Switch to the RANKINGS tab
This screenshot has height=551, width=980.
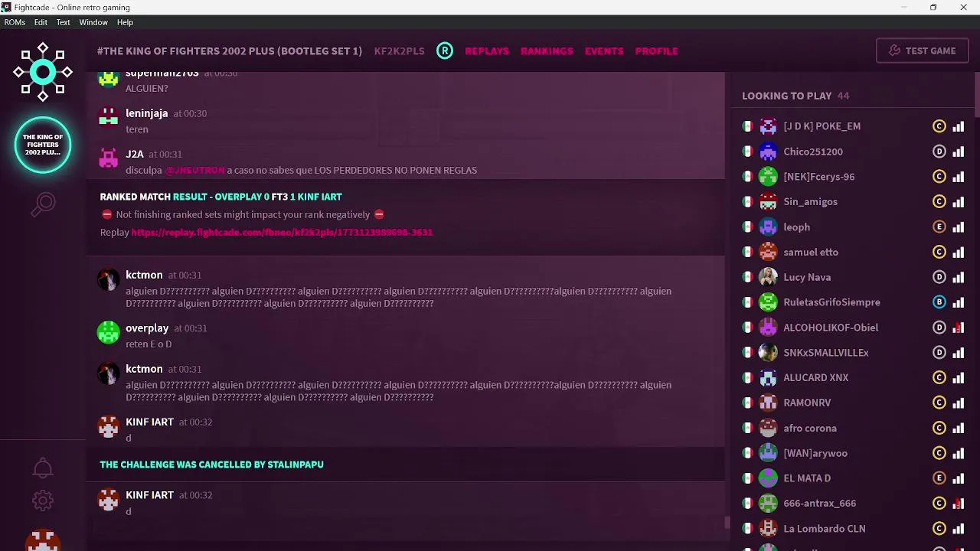tap(547, 51)
